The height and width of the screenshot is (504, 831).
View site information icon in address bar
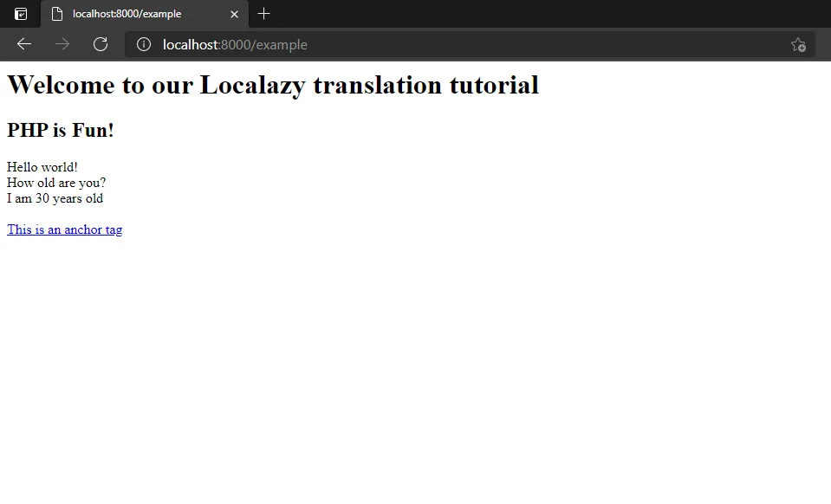pyautogui.click(x=144, y=44)
